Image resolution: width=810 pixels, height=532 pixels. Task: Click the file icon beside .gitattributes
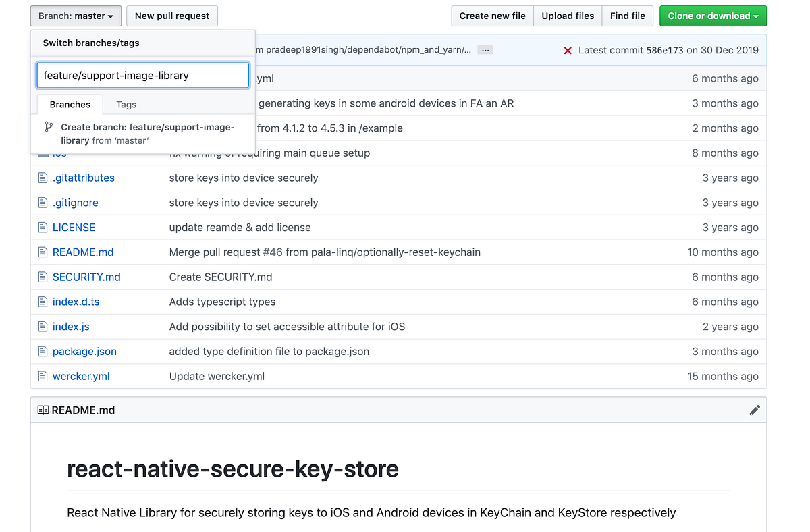click(43, 178)
